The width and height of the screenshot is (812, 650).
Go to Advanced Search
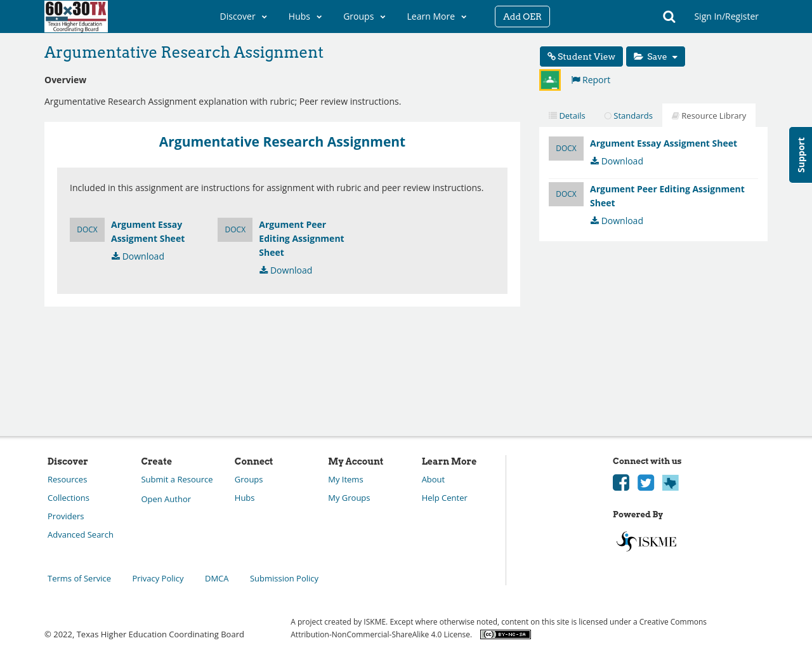click(x=81, y=535)
